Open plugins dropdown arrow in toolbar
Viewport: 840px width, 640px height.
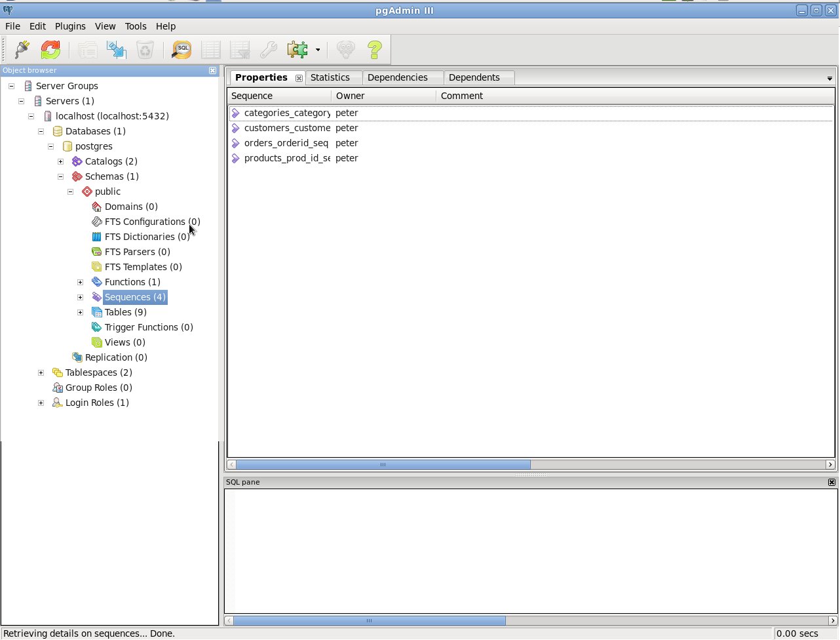(x=318, y=50)
